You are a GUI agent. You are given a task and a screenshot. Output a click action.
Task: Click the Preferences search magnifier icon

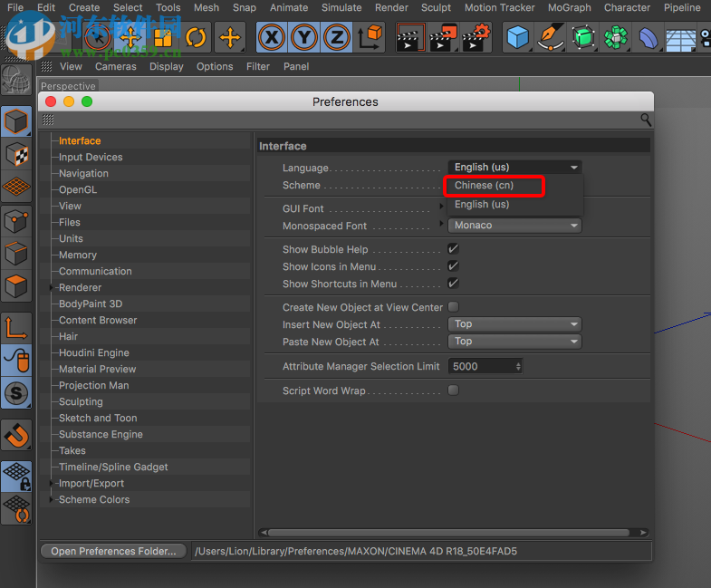(x=646, y=120)
